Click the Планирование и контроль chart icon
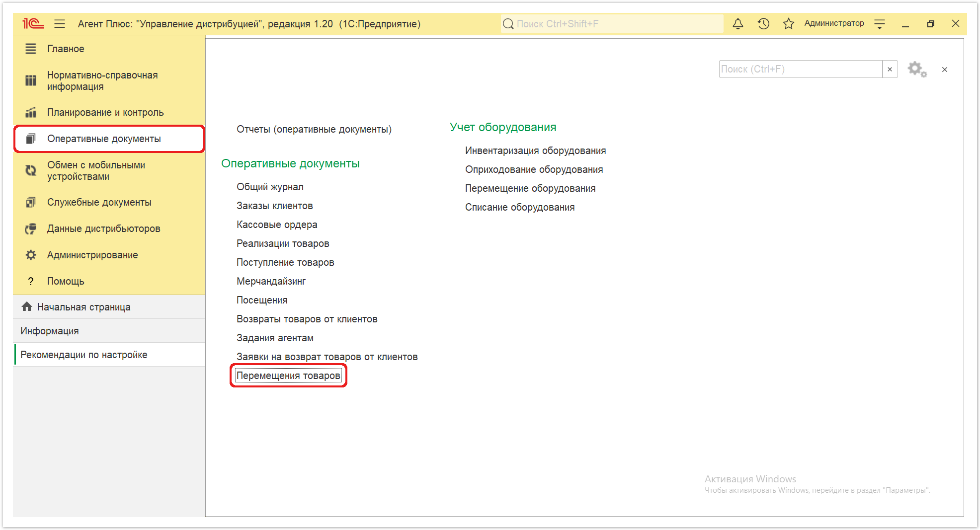This screenshot has width=980, height=530. (x=31, y=112)
